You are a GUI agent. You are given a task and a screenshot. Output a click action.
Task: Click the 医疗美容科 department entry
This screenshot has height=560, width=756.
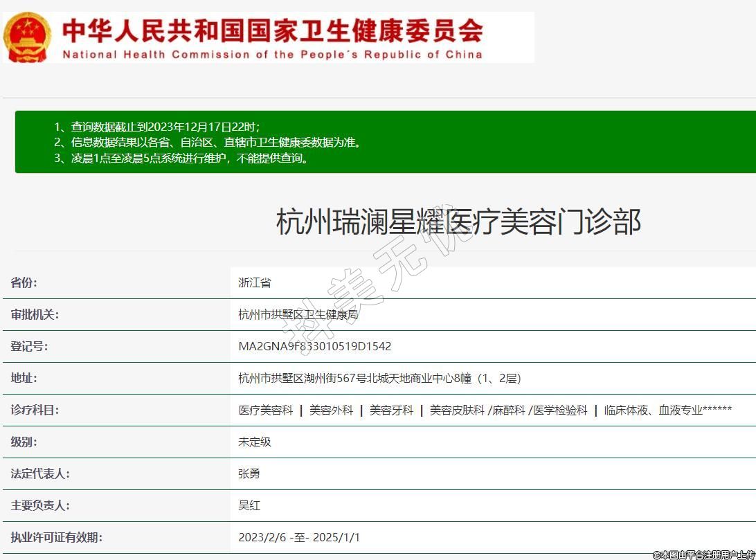click(266, 410)
